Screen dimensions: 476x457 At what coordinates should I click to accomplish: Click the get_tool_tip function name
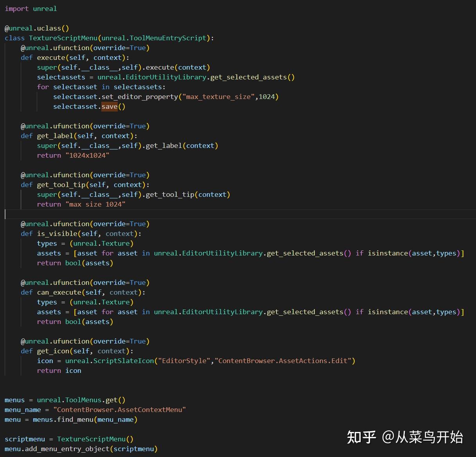pyautogui.click(x=61, y=184)
